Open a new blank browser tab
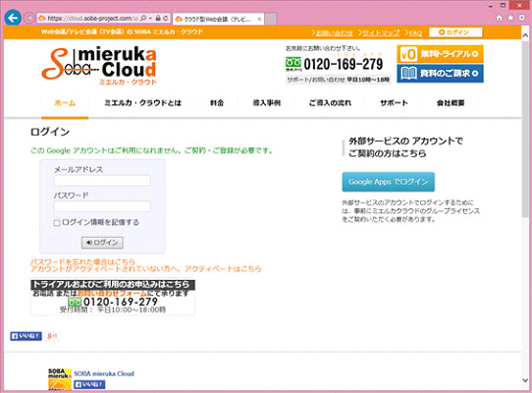The image size is (532, 393). tap(270, 19)
